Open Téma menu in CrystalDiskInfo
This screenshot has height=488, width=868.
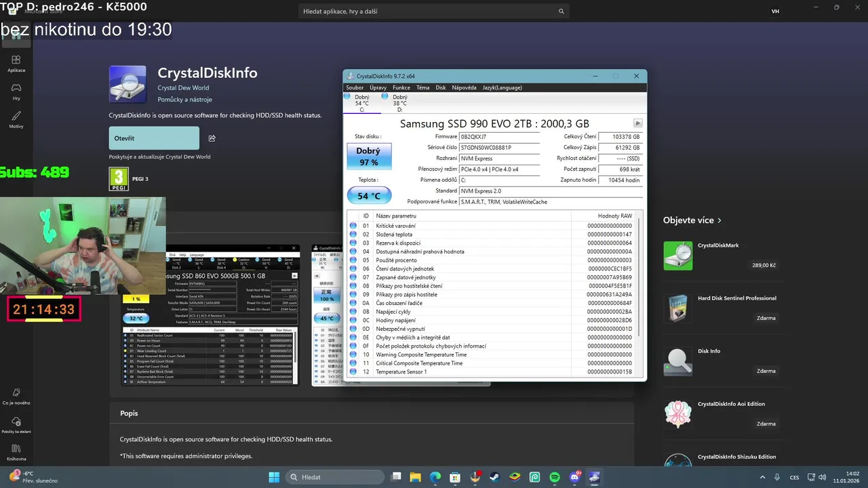(423, 87)
